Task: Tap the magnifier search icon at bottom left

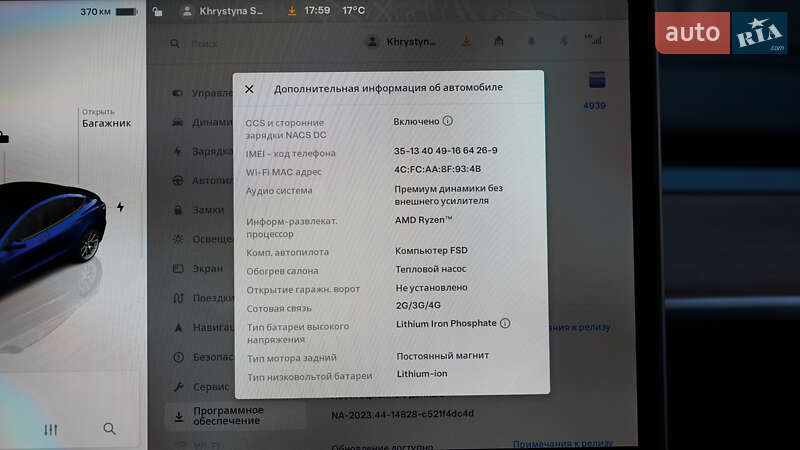Action: (x=109, y=429)
